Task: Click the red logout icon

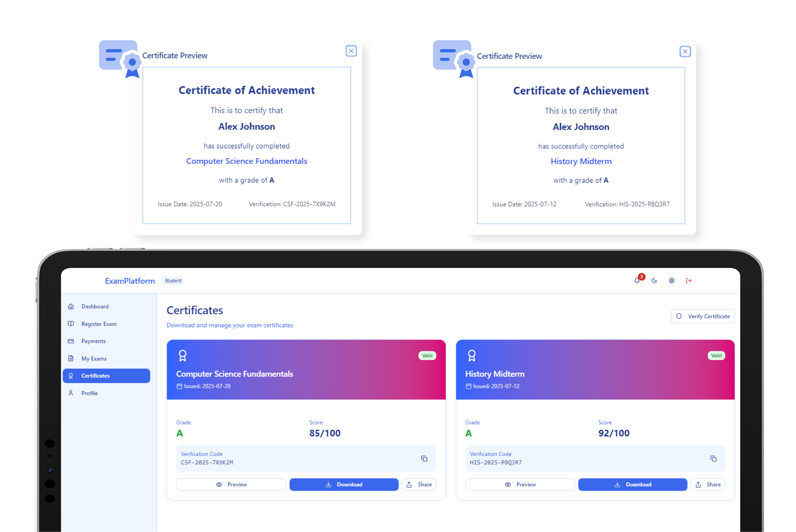Action: pos(689,281)
